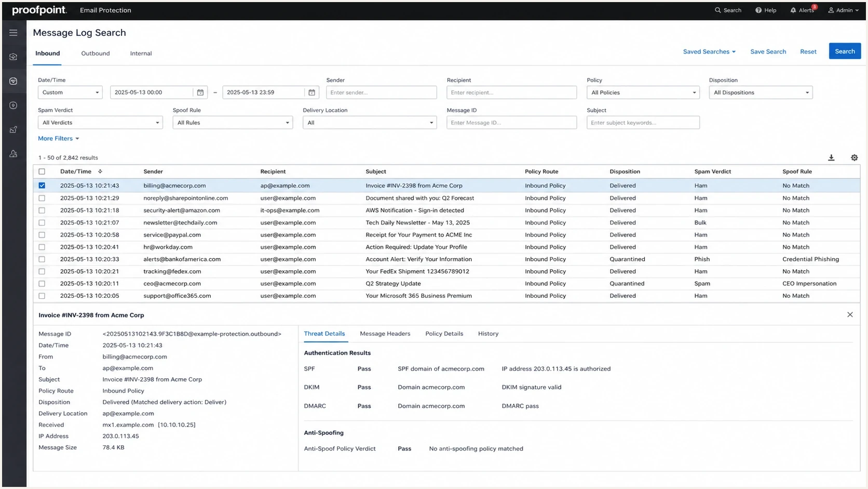868x489 pixels.
Task: Check the security-alert@amazon.com row checkbox
Action: (x=42, y=210)
